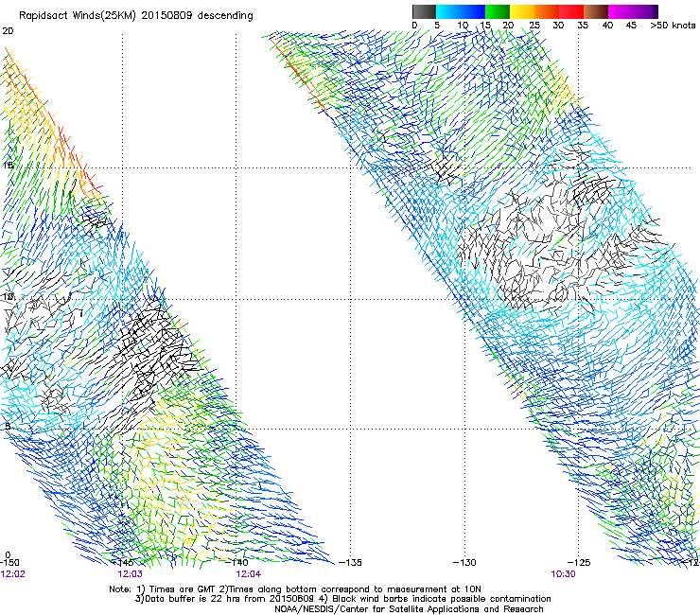Click the longitude '-130' axis label
Image resolution: width=700 pixels, height=615 pixels.
point(464,563)
